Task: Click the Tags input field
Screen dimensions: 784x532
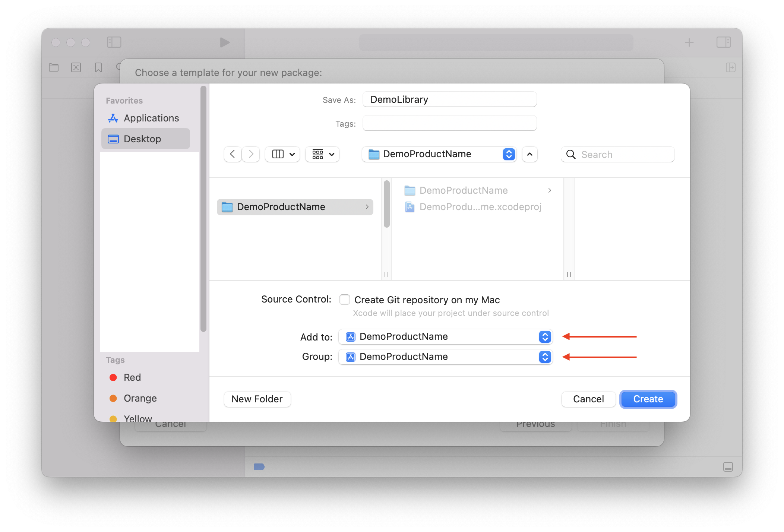Action: point(449,123)
